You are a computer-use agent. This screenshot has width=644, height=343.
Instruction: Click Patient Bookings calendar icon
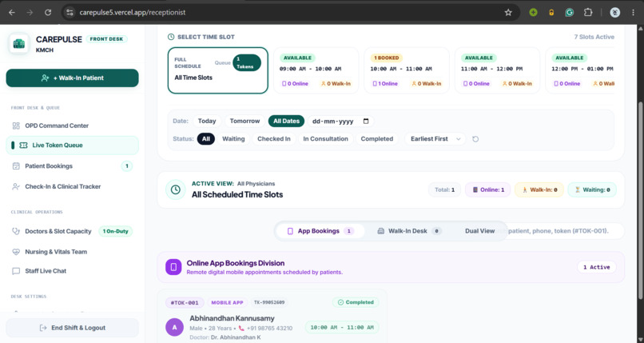coord(16,166)
